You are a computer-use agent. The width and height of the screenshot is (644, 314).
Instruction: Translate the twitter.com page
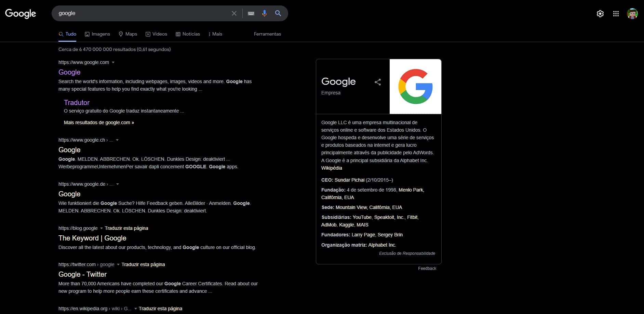point(143,264)
